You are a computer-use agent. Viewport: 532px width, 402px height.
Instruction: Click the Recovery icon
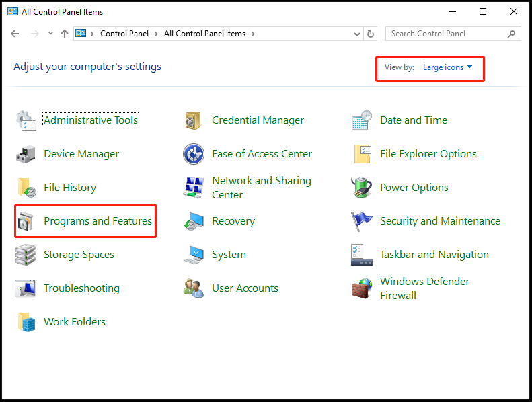[194, 221]
